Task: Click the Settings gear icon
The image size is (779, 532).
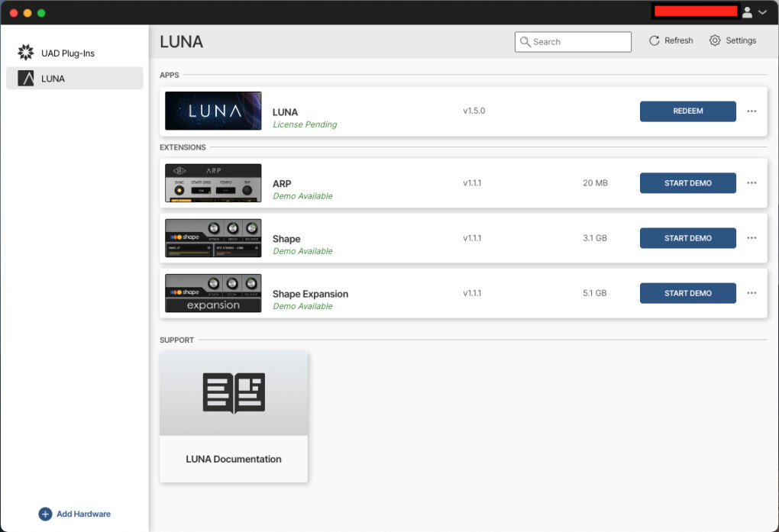Action: pyautogui.click(x=714, y=40)
